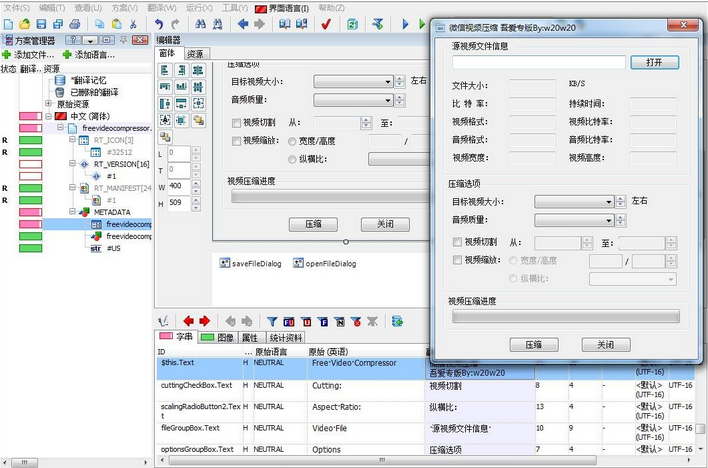The image size is (708, 468).
Task: Select 宽度/高度 radio in editor form preview
Action: pyautogui.click(x=292, y=141)
